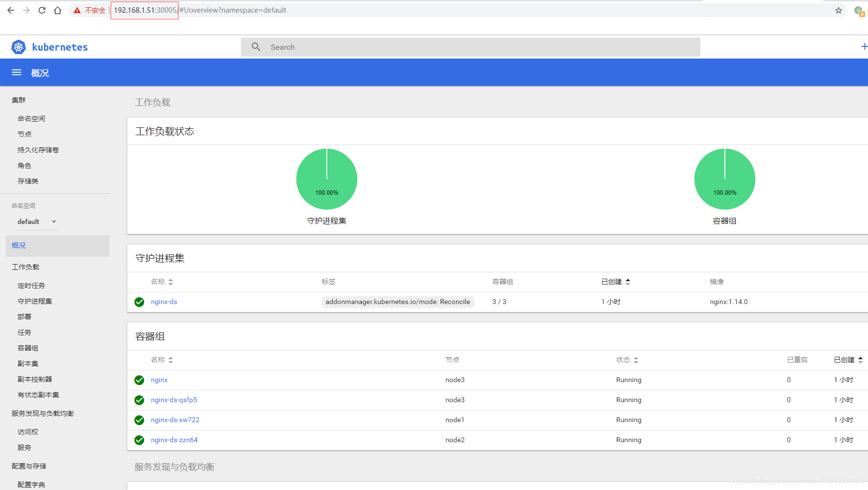The width and height of the screenshot is (868, 490).
Task: Click node1 cell for nginx-ds-xw722
Action: tap(455, 420)
